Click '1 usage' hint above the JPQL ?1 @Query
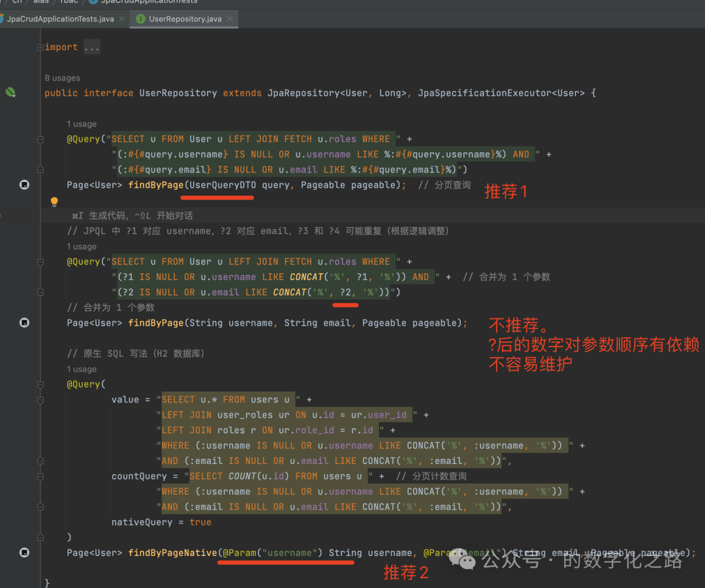This screenshot has width=705, height=588. pos(82,246)
